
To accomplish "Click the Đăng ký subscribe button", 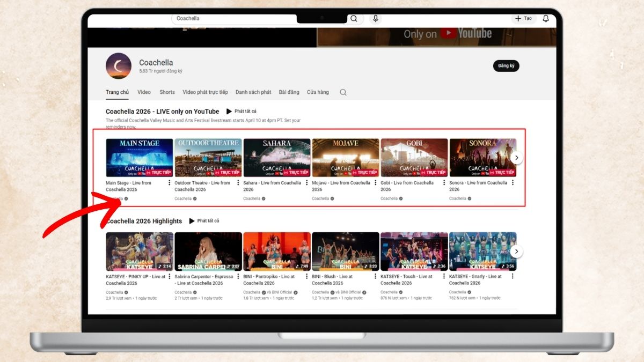I will (x=506, y=65).
